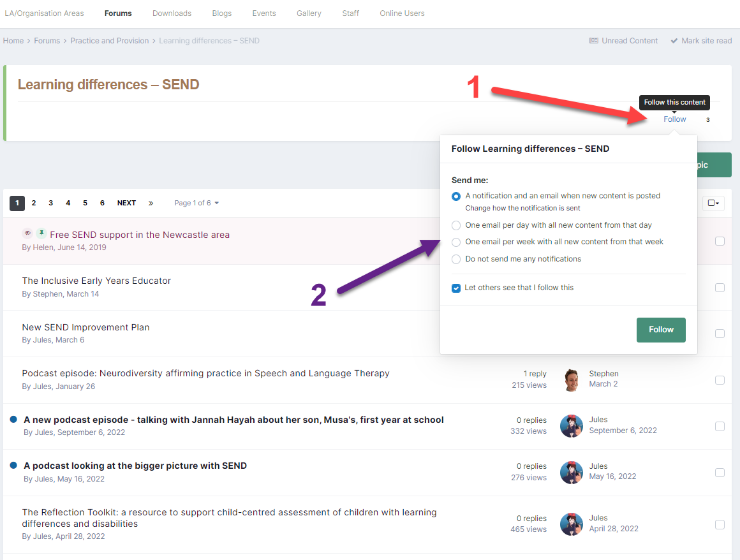Click the green Follow button in popup

click(661, 330)
